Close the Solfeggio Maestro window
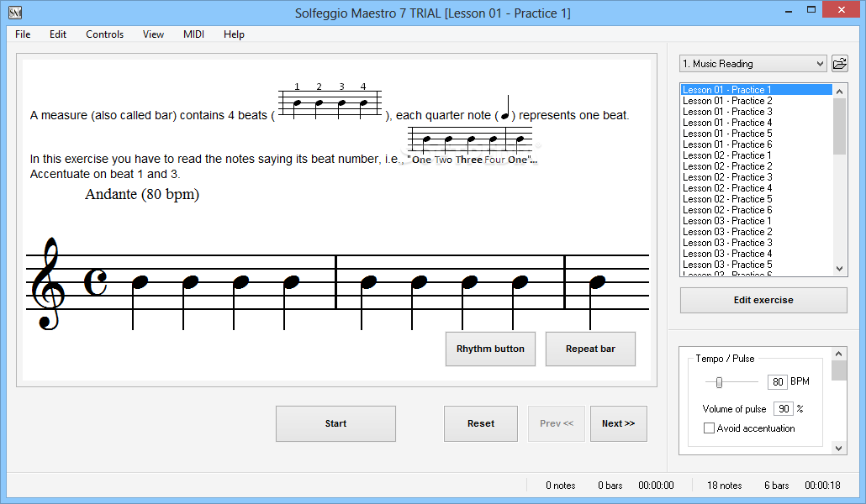The image size is (866, 504). (841, 9)
